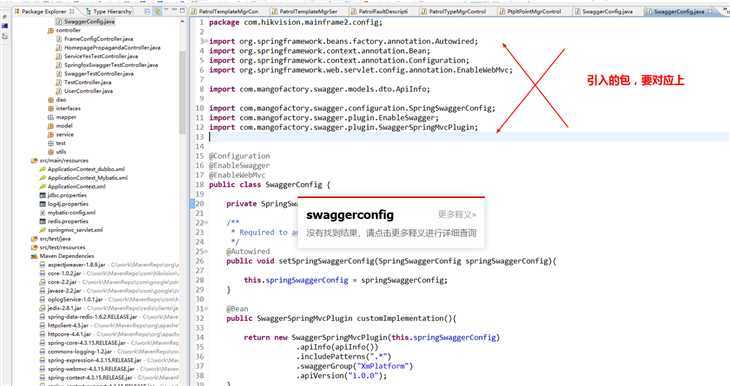The height and width of the screenshot is (386, 730).
Task: Click the mybatis-config.xml file icon
Action: click(x=43, y=213)
